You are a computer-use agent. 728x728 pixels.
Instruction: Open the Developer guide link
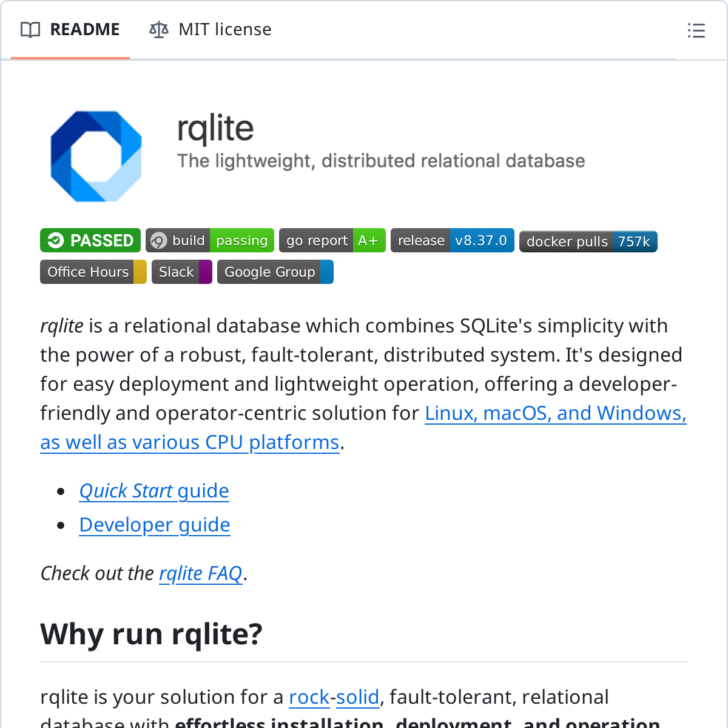coord(155,525)
